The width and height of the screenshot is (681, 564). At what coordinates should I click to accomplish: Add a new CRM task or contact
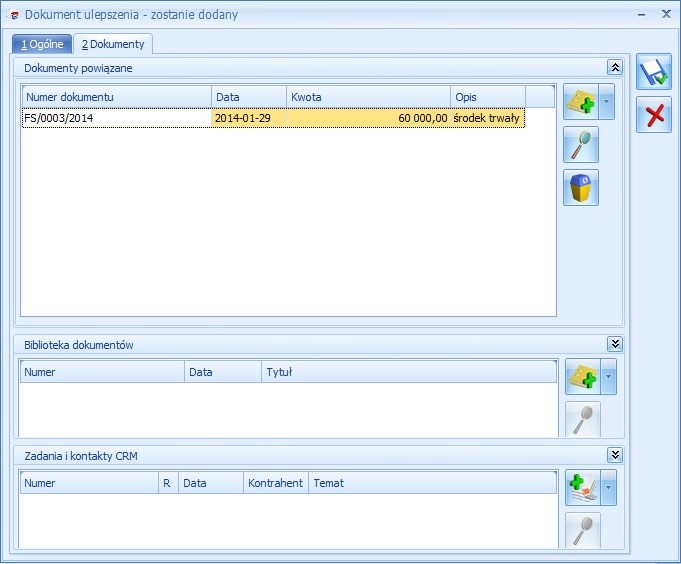pos(582,488)
